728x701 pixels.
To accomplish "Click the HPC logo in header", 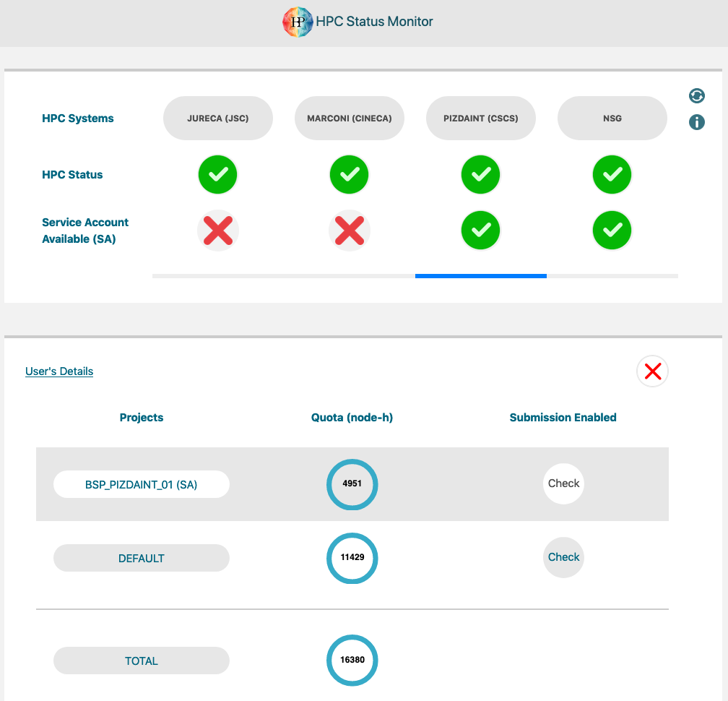I will (x=298, y=22).
